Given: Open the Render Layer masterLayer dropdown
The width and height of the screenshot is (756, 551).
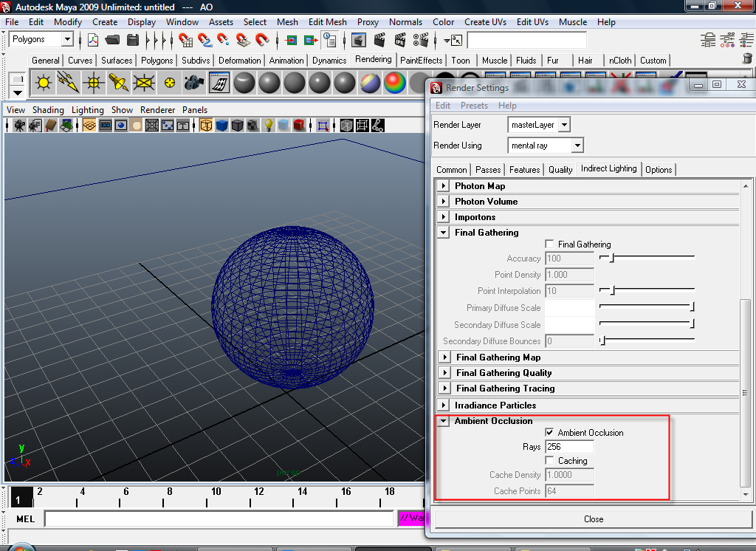Looking at the screenshot, I should 564,125.
